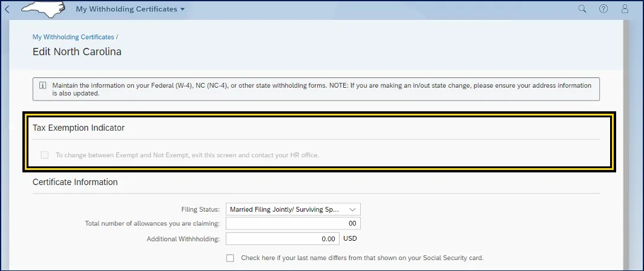
Task: Click the Tax Exemption Indicator heading
Action: pos(79,128)
